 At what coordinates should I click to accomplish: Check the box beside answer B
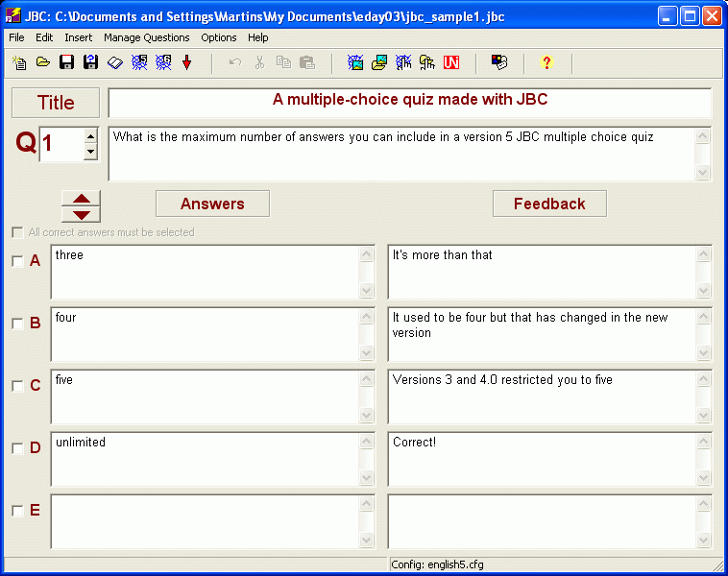17,324
